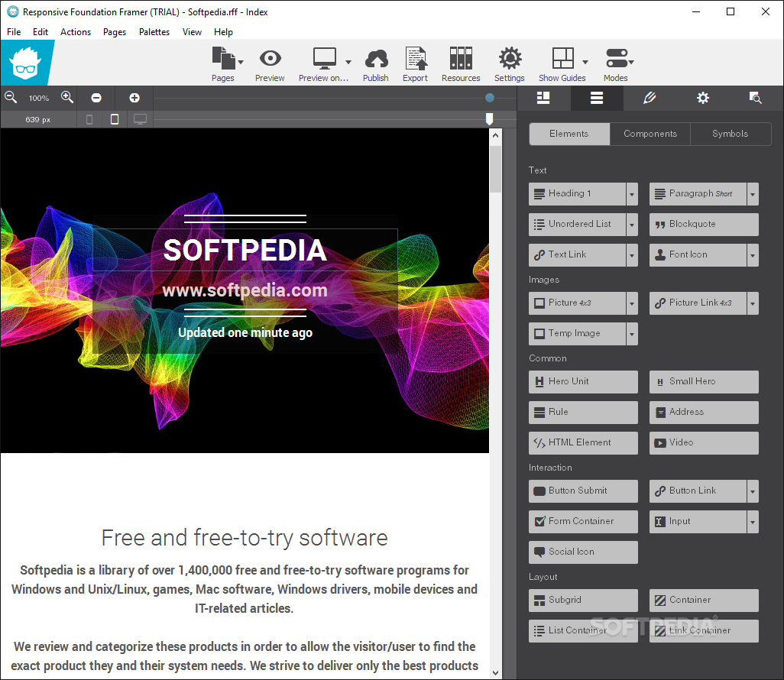Click the Preview on... monitor icon
Viewport: 784px width, 680px height.
point(325,59)
